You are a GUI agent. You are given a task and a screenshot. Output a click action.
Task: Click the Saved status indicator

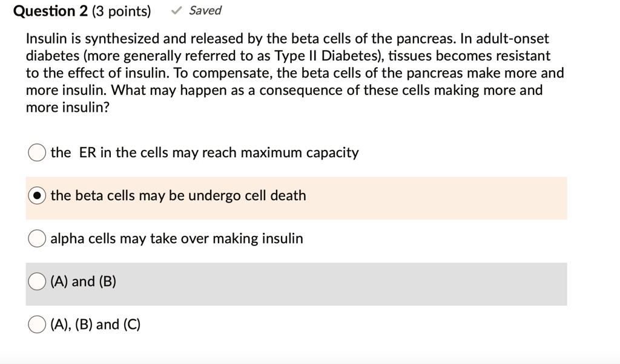197,10
